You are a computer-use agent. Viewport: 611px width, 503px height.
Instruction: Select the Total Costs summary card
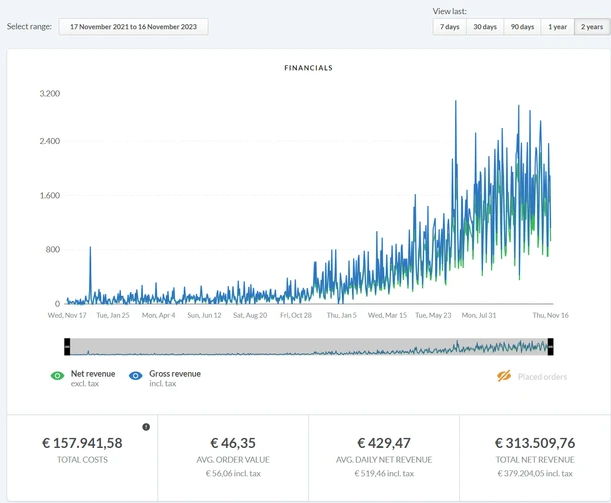pos(83,449)
